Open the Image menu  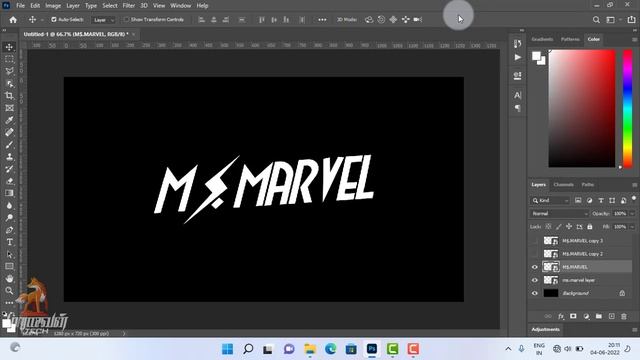coord(53,6)
